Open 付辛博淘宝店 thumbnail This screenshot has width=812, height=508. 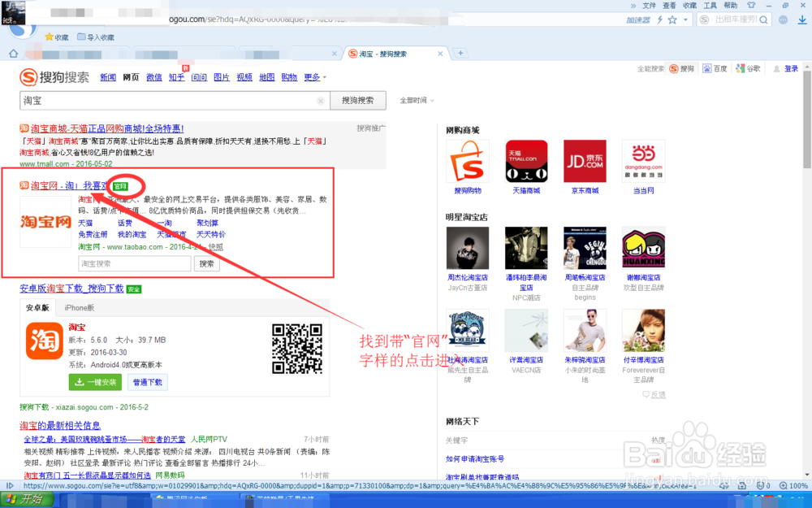click(643, 331)
